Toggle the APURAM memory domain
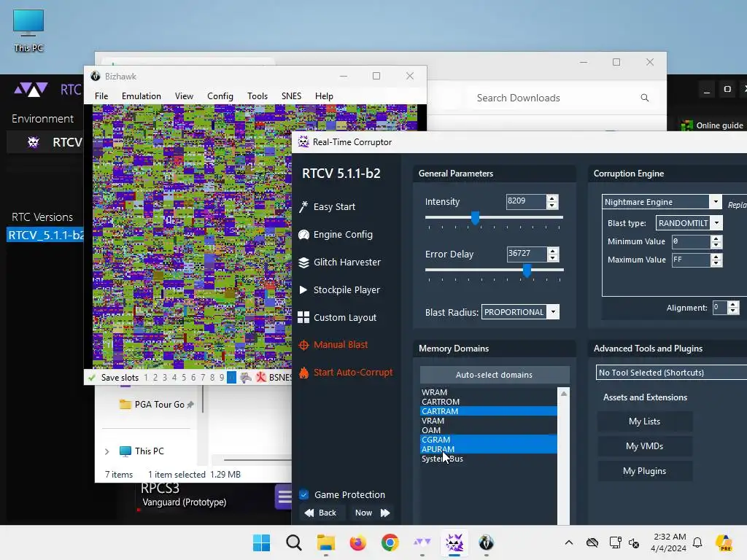 point(488,449)
